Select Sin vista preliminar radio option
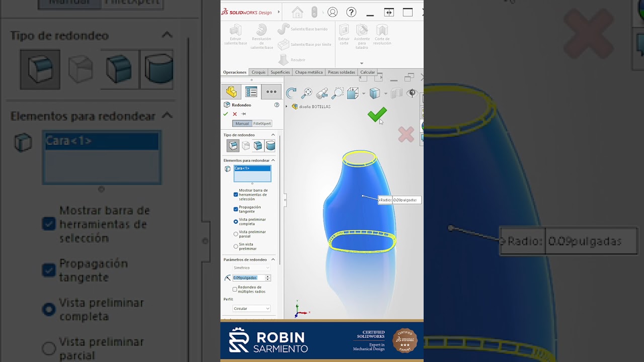The width and height of the screenshot is (644, 362). point(235,246)
